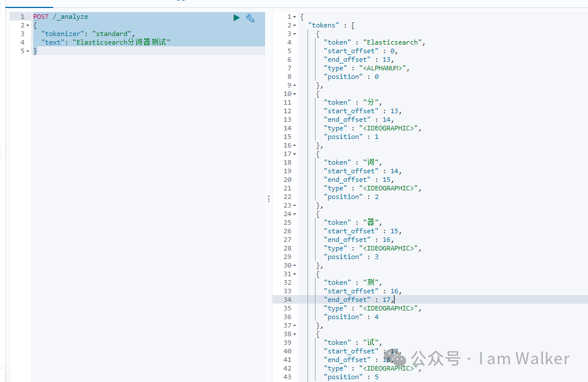Click the "start_offset" : 15 line
The image size is (588, 382).
[362, 231]
